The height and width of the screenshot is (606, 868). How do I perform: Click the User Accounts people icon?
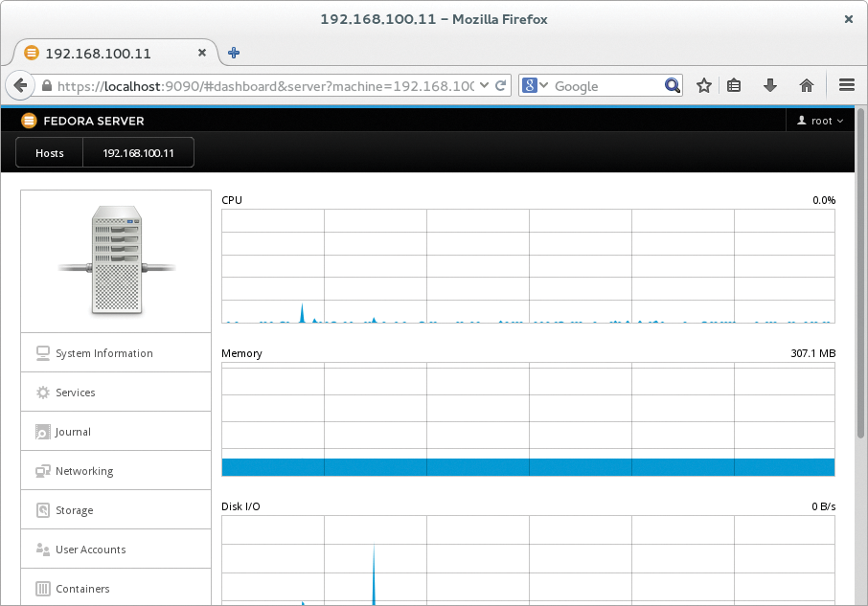42,550
